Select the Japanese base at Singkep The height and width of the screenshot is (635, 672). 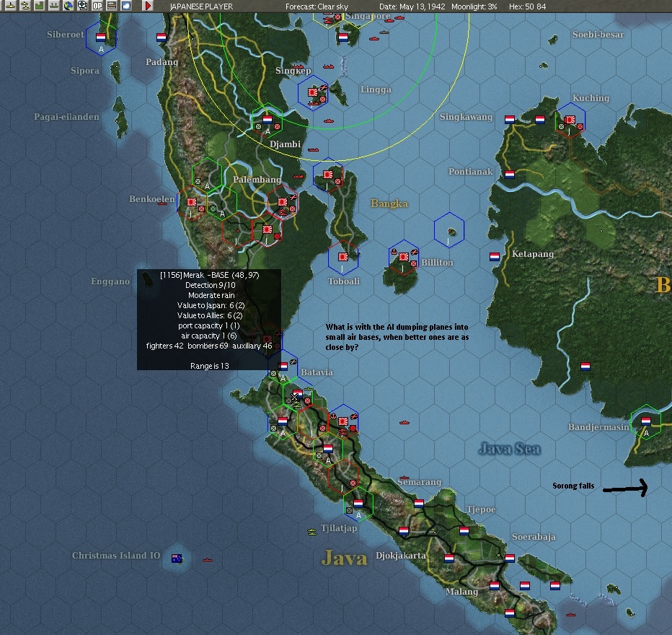(312, 92)
